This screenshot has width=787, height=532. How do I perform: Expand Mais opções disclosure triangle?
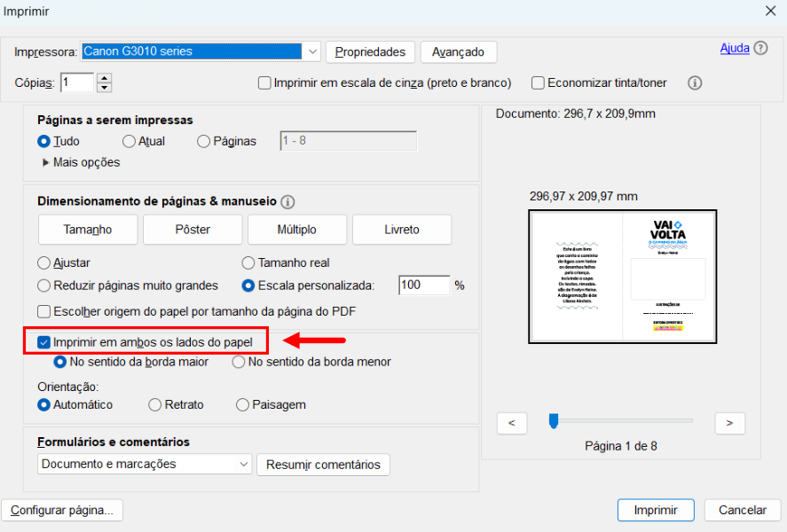click(46, 162)
